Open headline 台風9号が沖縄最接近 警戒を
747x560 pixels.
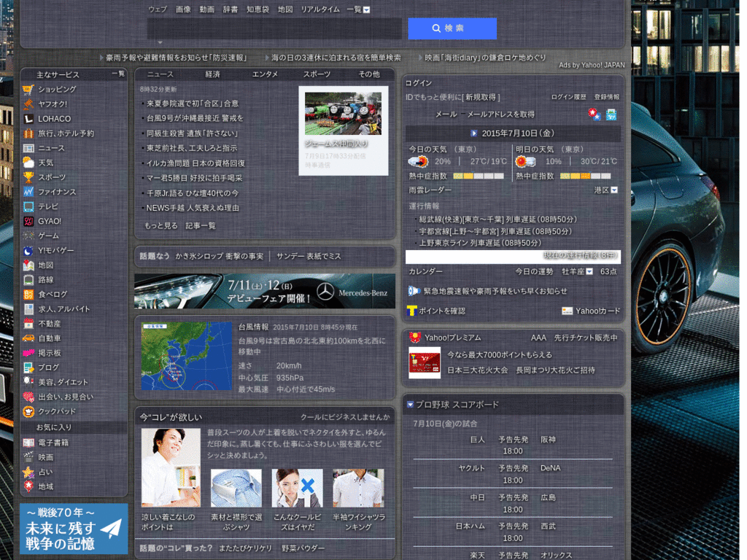pyautogui.click(x=195, y=118)
